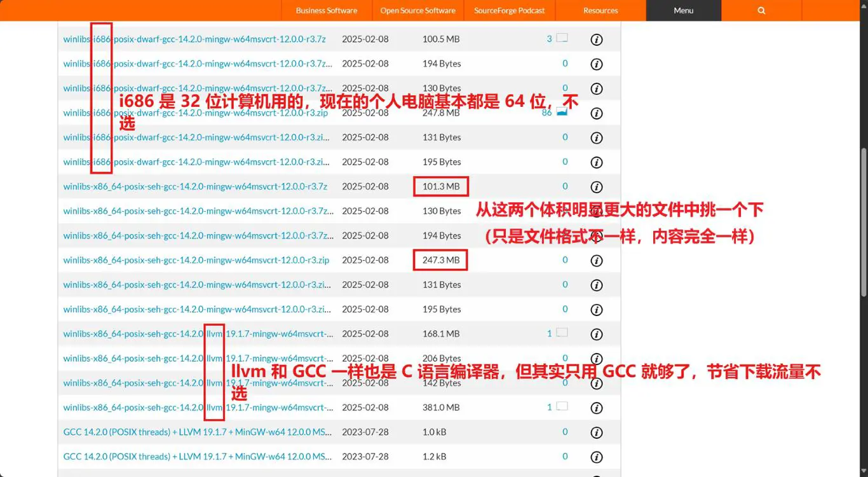
Task: Click the page's vertical scrollbar thumb
Action: 863,223
